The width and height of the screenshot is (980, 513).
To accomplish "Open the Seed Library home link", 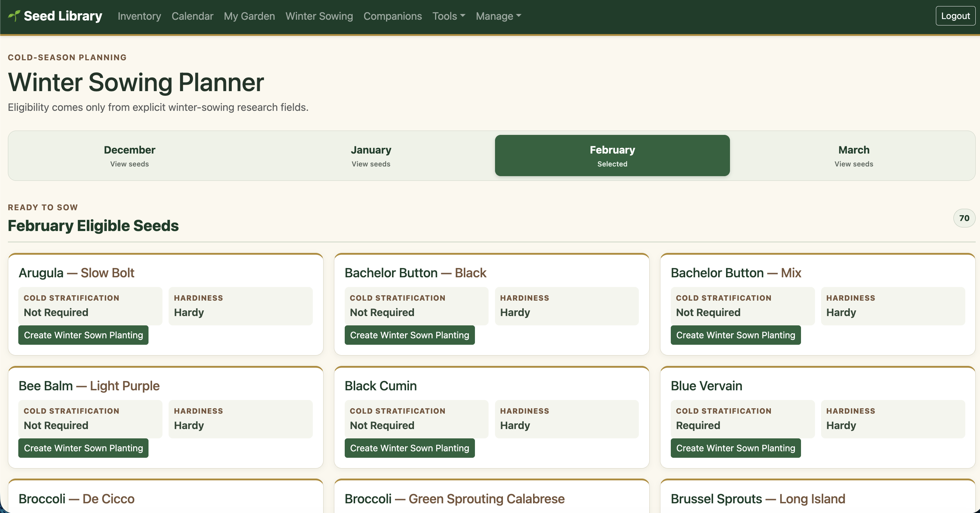I will 55,16.
